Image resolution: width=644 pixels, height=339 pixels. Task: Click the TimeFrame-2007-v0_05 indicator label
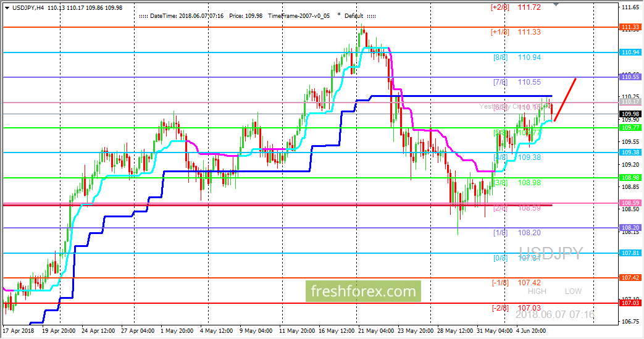click(299, 16)
